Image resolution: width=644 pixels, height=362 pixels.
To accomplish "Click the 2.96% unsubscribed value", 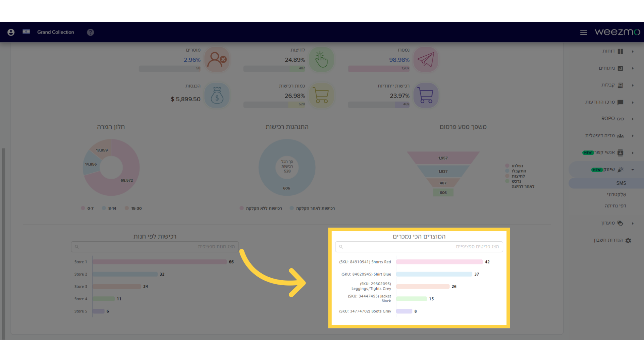I will click(192, 60).
